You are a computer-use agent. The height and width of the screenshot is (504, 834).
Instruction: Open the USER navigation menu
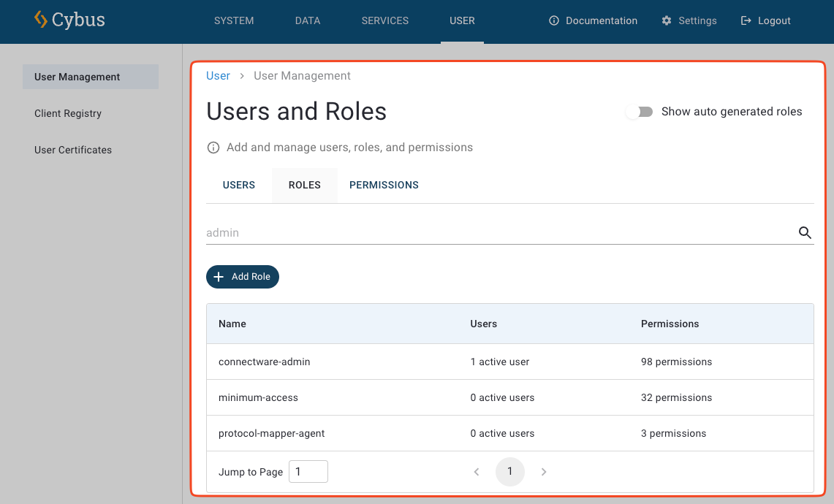(x=462, y=21)
